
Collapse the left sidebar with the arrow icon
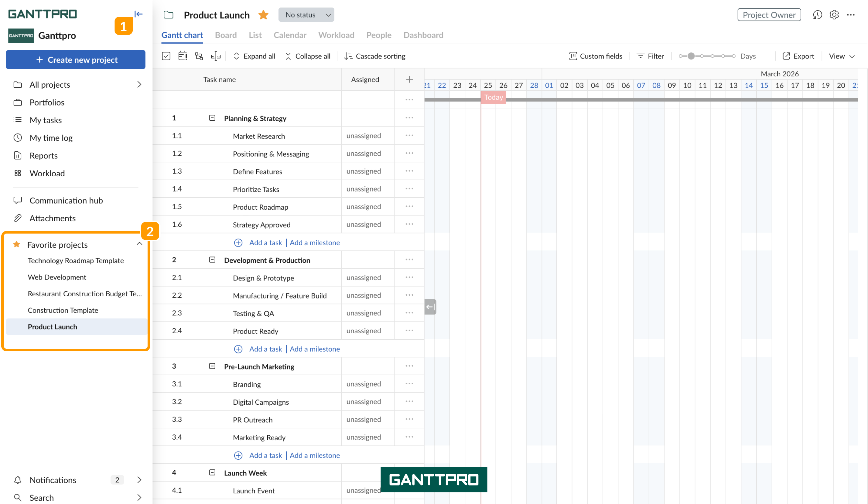coord(139,14)
